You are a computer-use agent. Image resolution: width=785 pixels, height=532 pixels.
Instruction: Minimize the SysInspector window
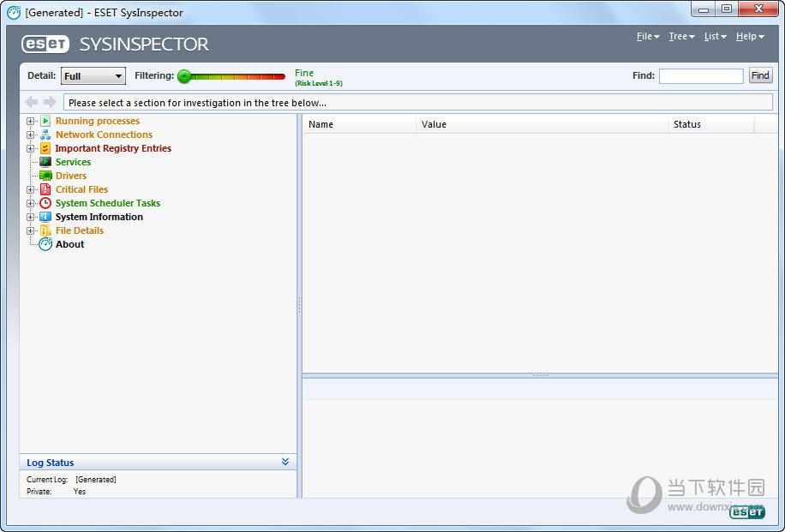[704, 9]
